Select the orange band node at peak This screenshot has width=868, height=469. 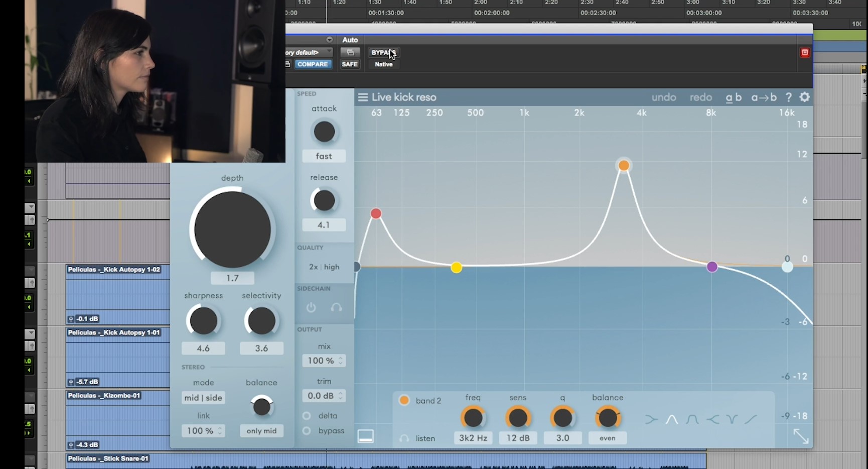coord(624,165)
